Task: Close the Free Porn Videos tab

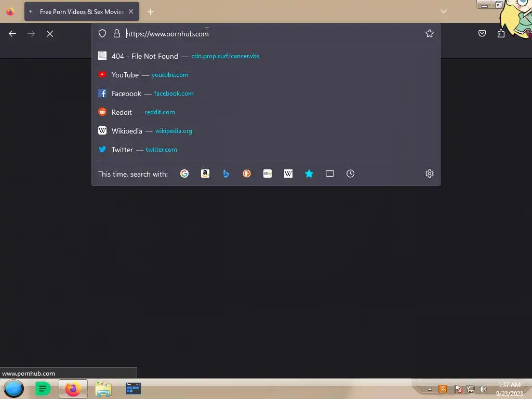Action: pos(131,11)
